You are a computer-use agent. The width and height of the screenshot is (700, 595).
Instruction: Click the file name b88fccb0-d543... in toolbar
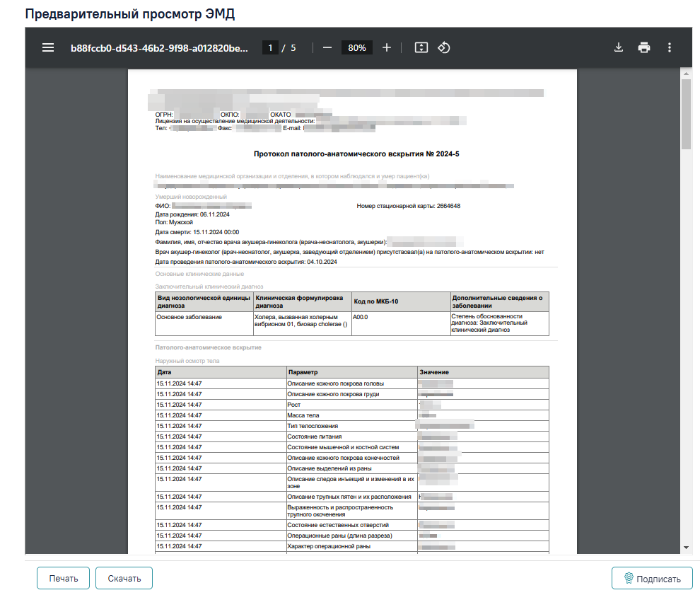pyautogui.click(x=159, y=48)
